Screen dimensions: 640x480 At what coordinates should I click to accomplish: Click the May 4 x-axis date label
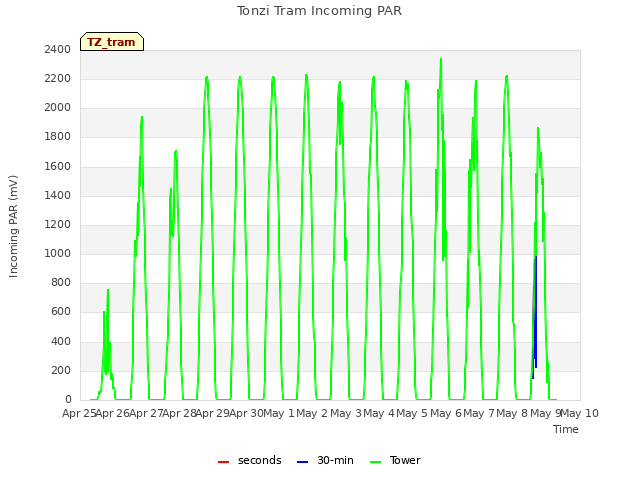click(379, 413)
